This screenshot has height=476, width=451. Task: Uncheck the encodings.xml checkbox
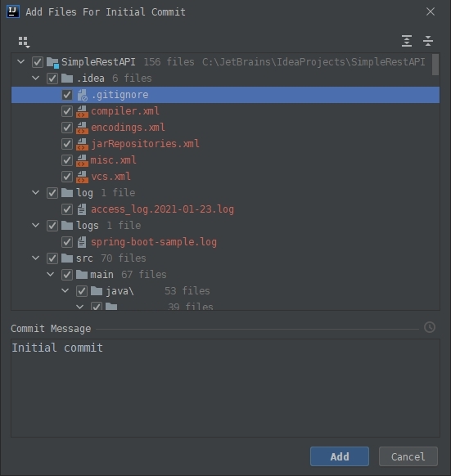[67, 128]
